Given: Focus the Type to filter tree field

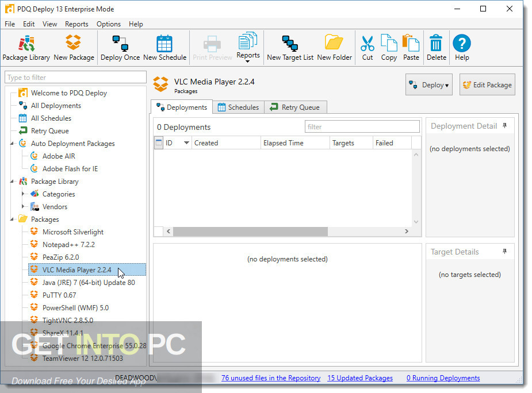Looking at the screenshot, I should tap(75, 78).
